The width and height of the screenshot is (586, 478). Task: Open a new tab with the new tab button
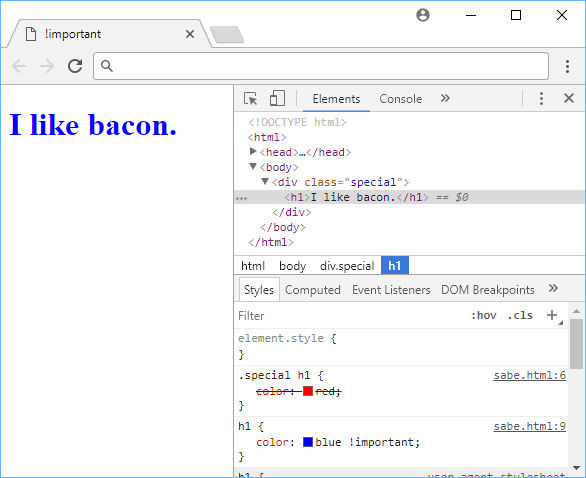point(227,34)
